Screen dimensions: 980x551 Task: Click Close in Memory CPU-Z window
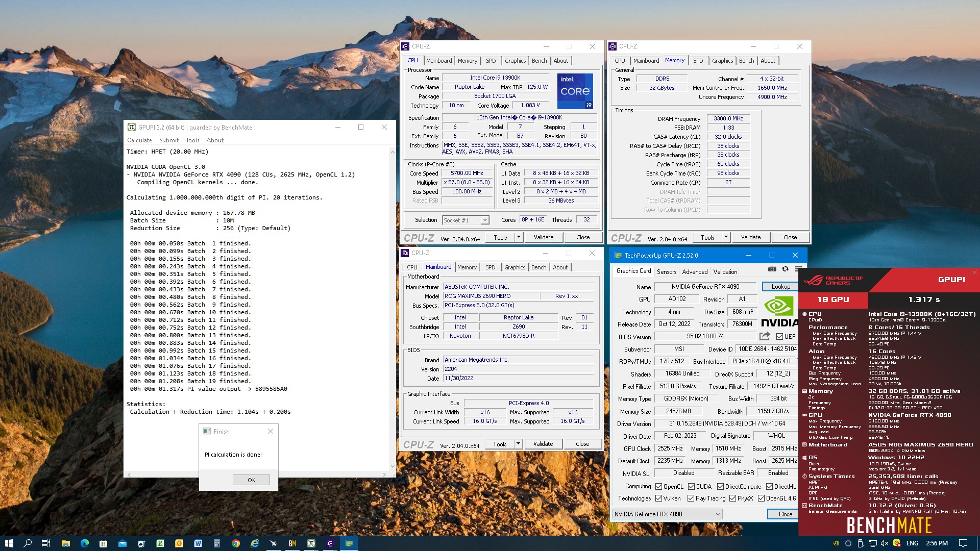[x=790, y=237]
